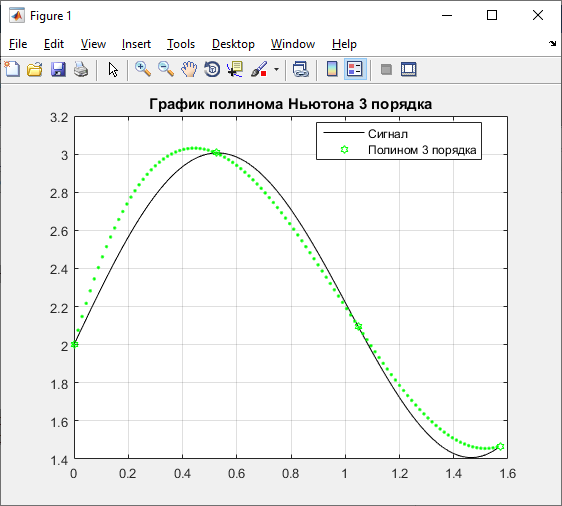Select the Edit Plot arrow tool
Screen dimensions: 562x506
point(113,69)
